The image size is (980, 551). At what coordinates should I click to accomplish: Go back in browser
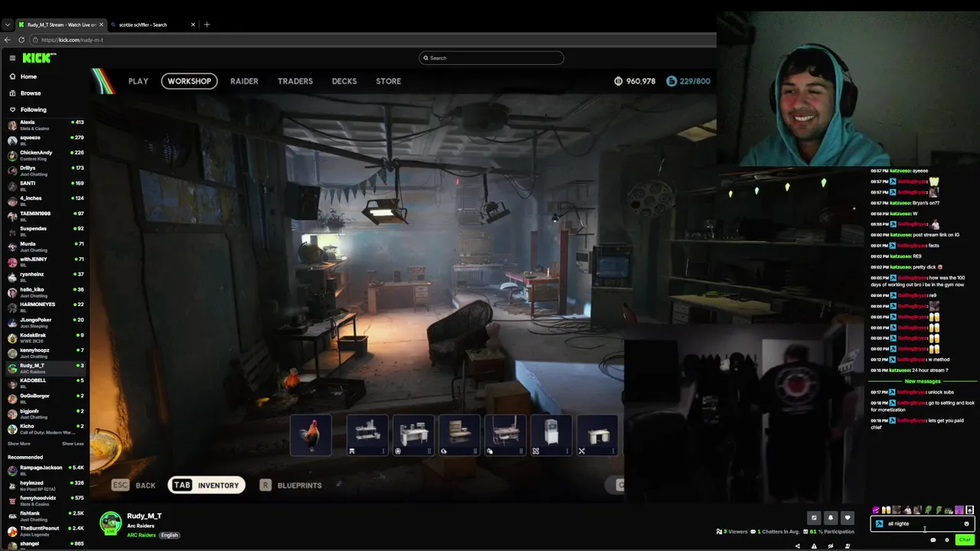tap(8, 40)
